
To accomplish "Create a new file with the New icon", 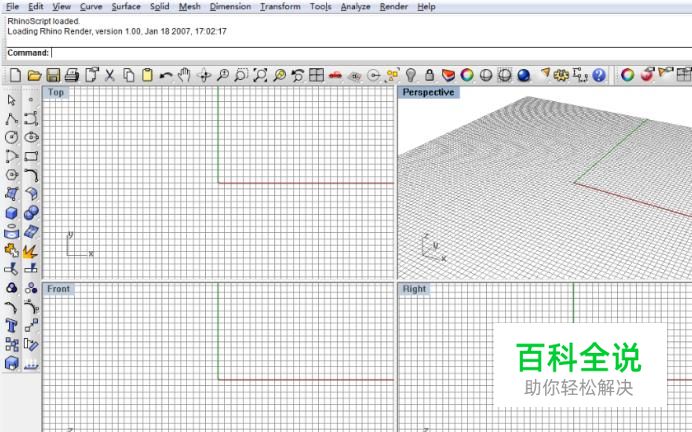I will pyautogui.click(x=15, y=75).
